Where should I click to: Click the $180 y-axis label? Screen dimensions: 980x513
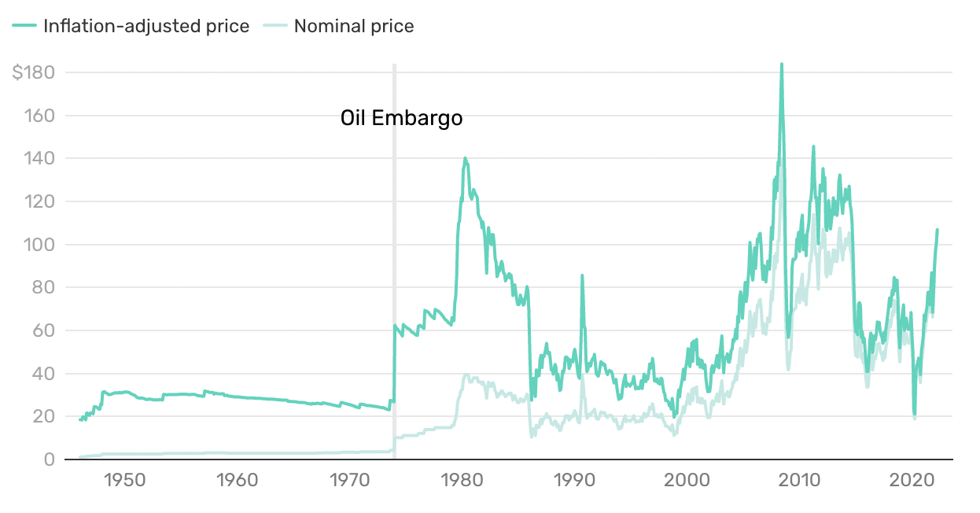(x=33, y=73)
